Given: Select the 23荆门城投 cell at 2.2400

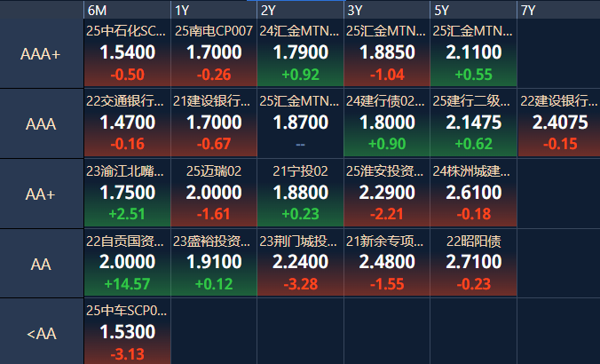Looking at the screenshot, I should tap(300, 264).
